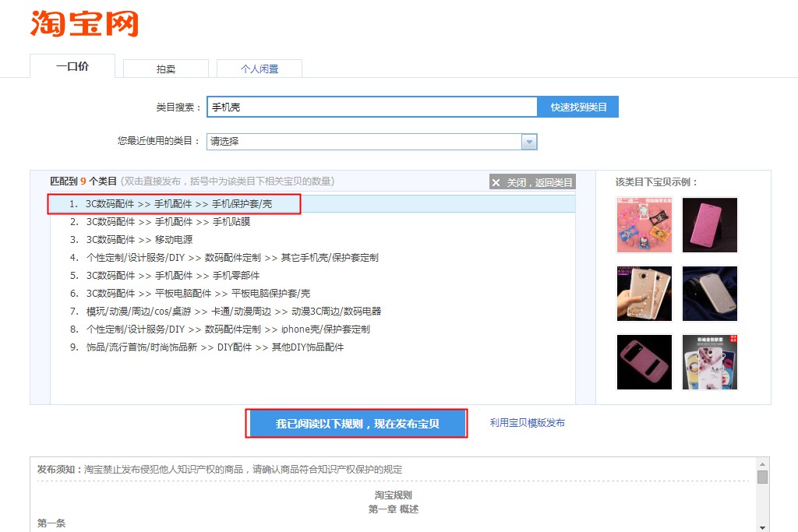This screenshot has width=798, height=532.
Task: Open the pink window-view case thumbnail
Action: tap(644, 362)
